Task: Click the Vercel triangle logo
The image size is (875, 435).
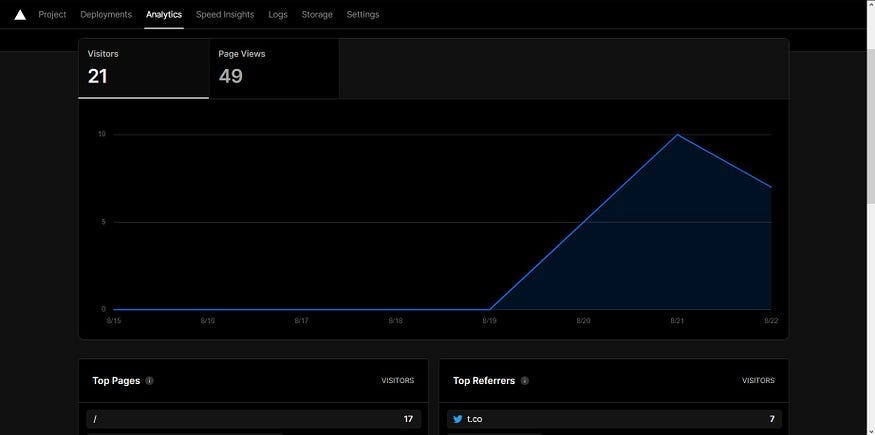Action: [x=20, y=14]
